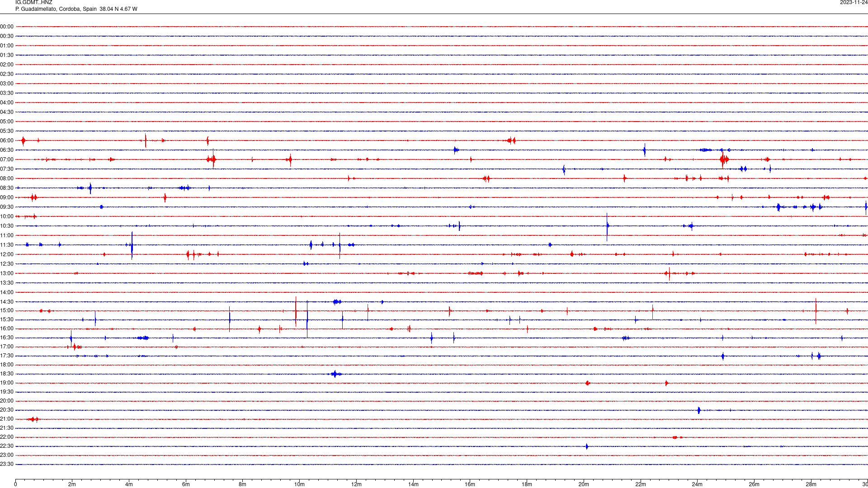Click the 8m tick on time axis
This screenshot has width=868, height=488.
click(x=243, y=484)
